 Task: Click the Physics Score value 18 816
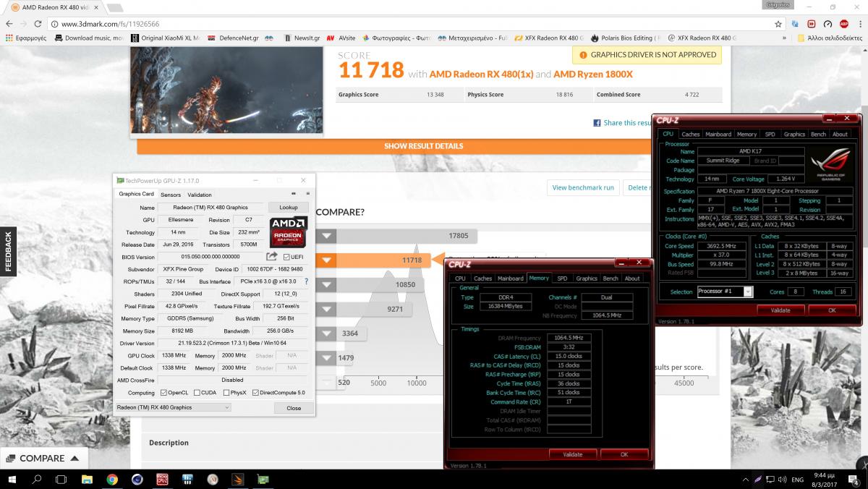tap(564, 95)
